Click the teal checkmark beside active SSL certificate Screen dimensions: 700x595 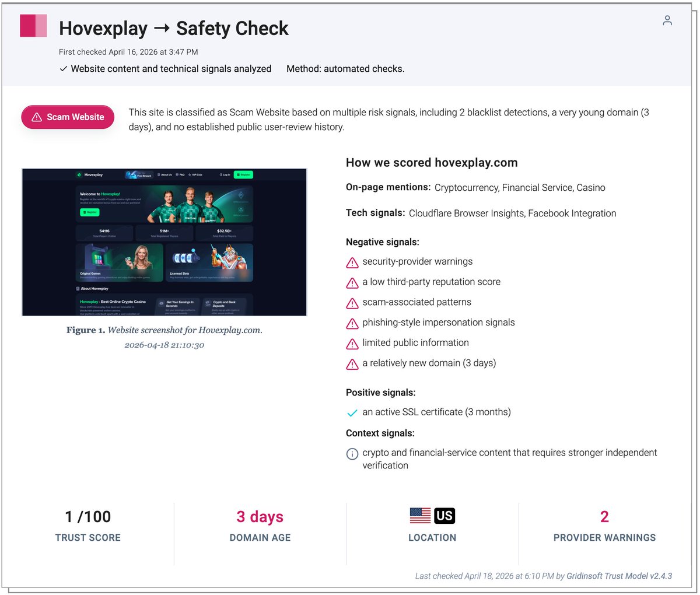click(x=352, y=413)
